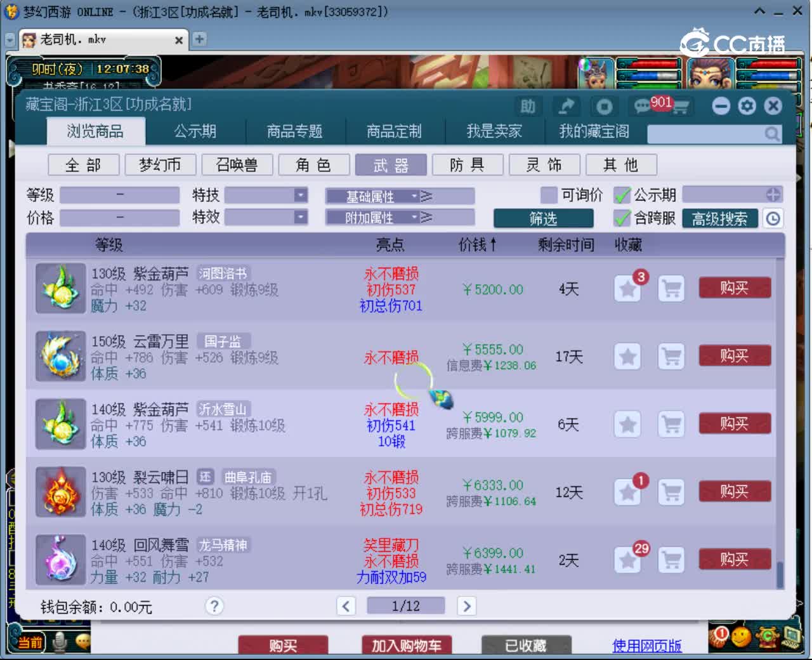Toggle the 含跨服 checkbox
Viewport: 812px width, 660px height.
(622, 218)
